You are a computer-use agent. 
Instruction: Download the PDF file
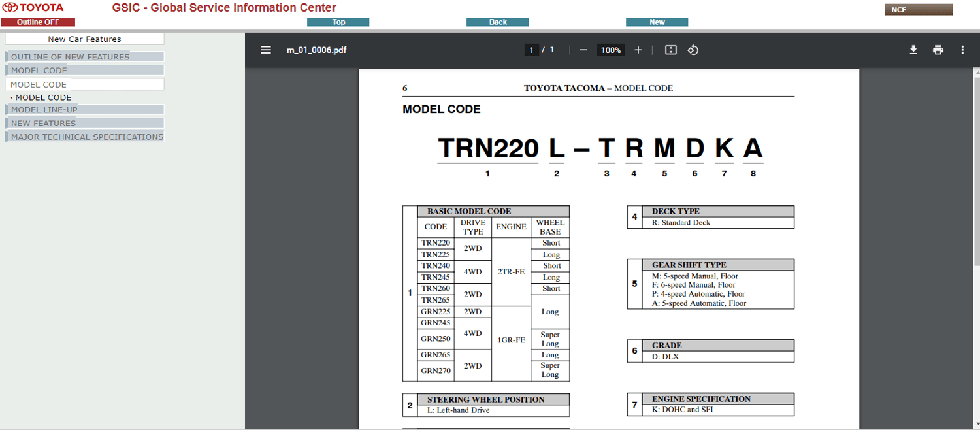[913, 50]
